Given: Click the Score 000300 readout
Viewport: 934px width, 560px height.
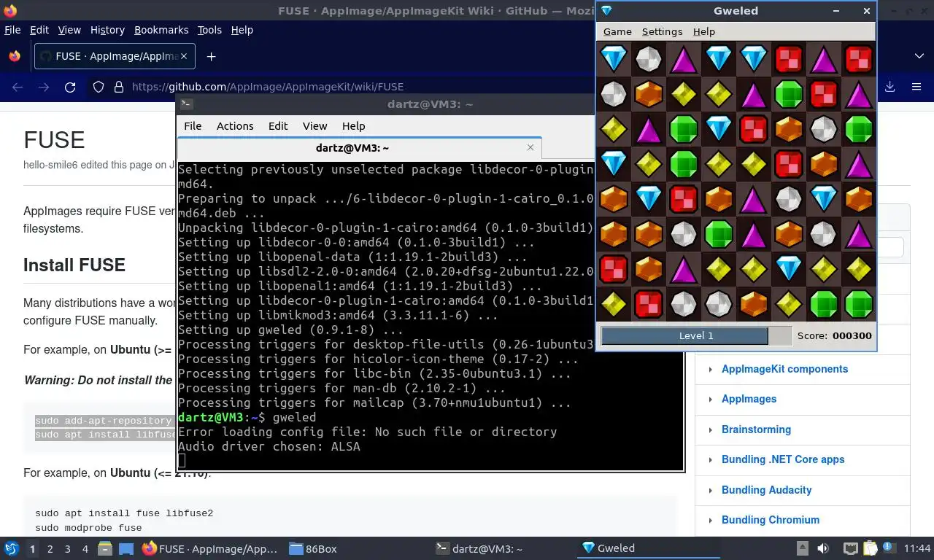Looking at the screenshot, I should coord(835,335).
